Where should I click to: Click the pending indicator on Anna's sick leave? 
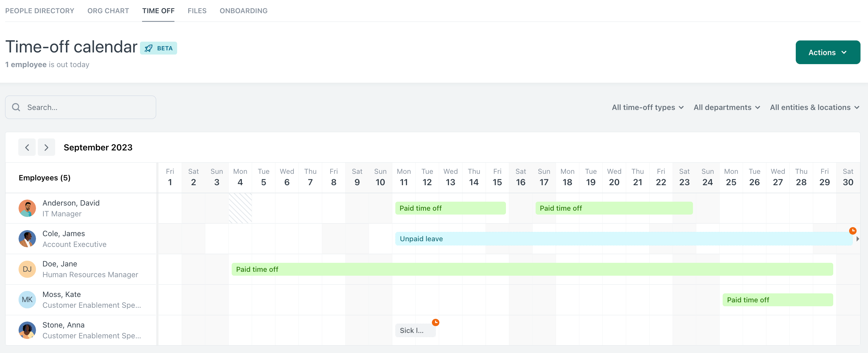tap(436, 322)
